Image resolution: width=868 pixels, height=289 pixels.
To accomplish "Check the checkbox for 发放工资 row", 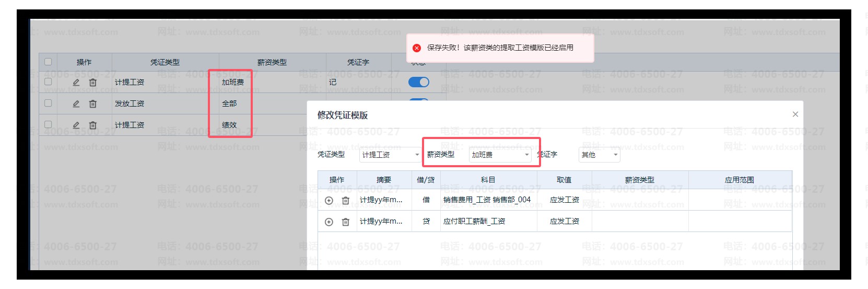I will click(x=48, y=103).
